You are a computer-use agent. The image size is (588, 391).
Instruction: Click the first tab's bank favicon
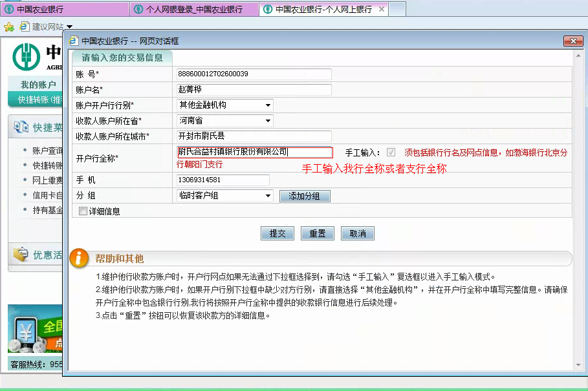point(9,9)
